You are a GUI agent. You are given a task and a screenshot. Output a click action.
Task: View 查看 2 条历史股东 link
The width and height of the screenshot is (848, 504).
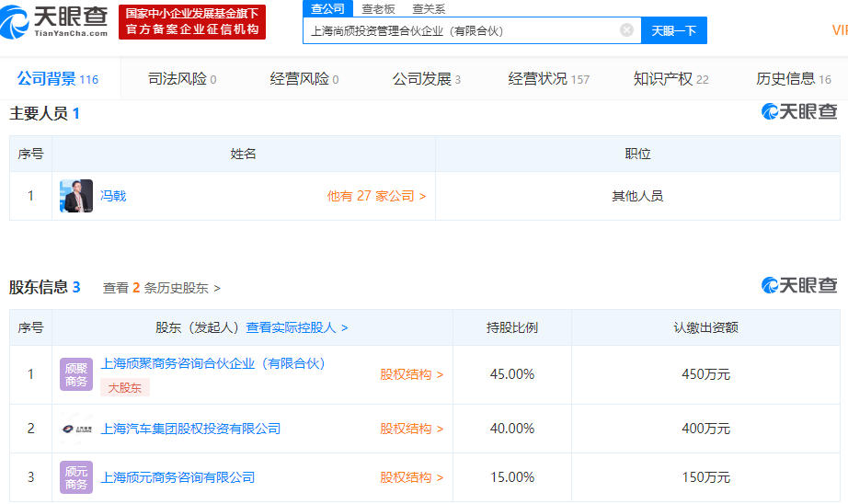(162, 288)
